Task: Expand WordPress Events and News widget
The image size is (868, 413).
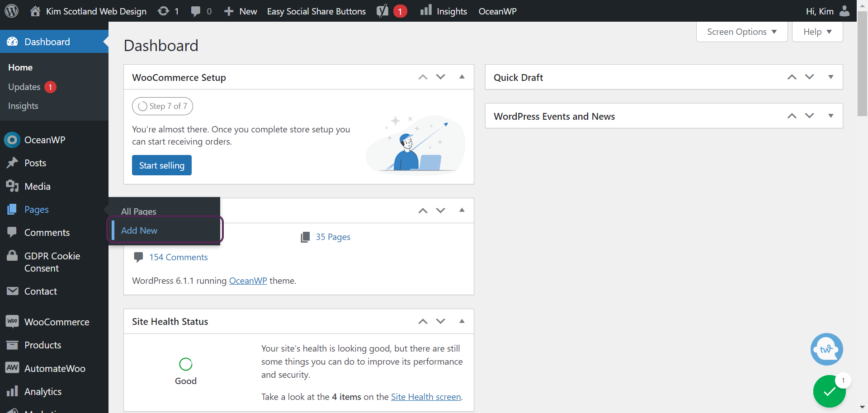Action: pyautogui.click(x=831, y=116)
